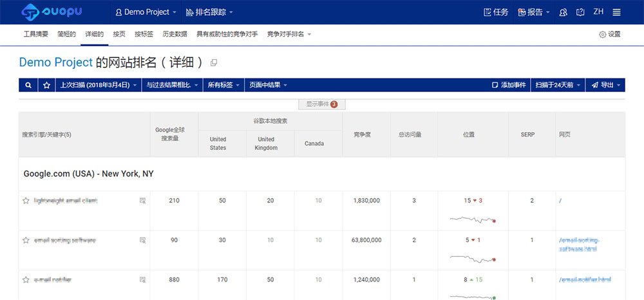This screenshot has width=644, height=300.
Task: Open the 历史数据 tab
Action: 175,35
